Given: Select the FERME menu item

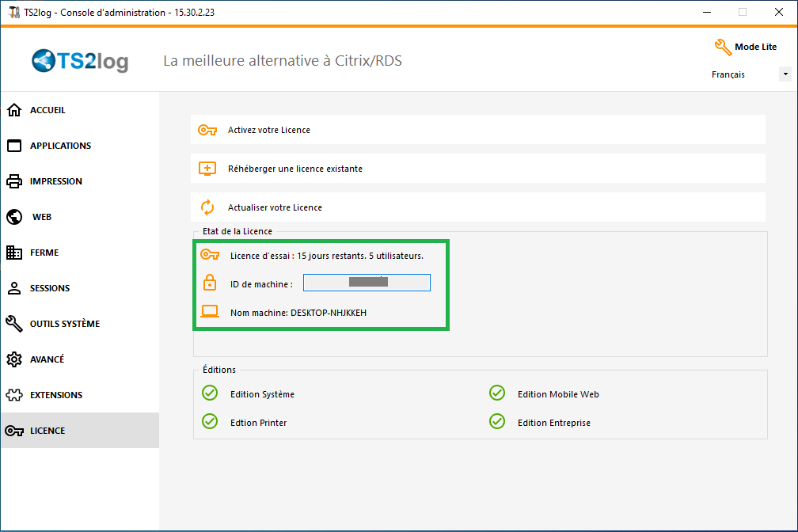Looking at the screenshot, I should (80, 253).
